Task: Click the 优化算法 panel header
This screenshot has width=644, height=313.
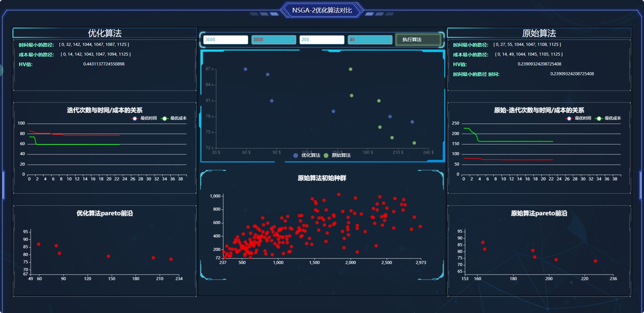Action: pos(105,33)
